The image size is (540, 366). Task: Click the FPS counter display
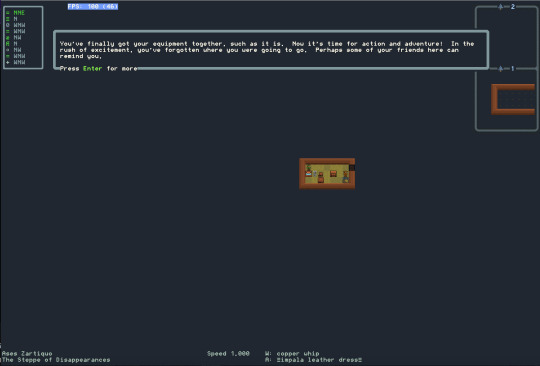click(93, 7)
